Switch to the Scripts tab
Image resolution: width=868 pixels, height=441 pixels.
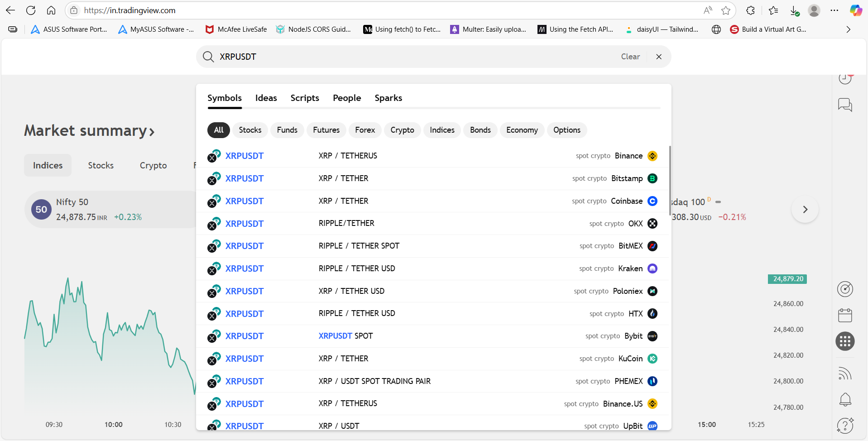[x=305, y=98]
